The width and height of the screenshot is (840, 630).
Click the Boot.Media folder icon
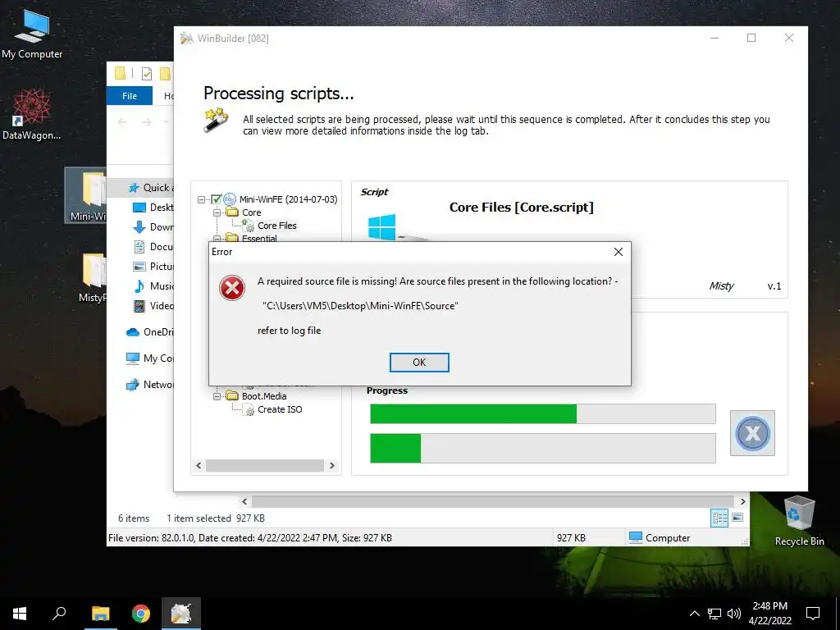(232, 396)
